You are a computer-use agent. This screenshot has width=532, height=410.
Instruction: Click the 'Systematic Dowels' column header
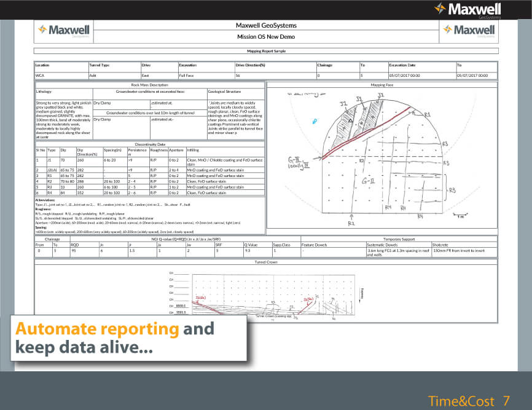(x=382, y=245)
